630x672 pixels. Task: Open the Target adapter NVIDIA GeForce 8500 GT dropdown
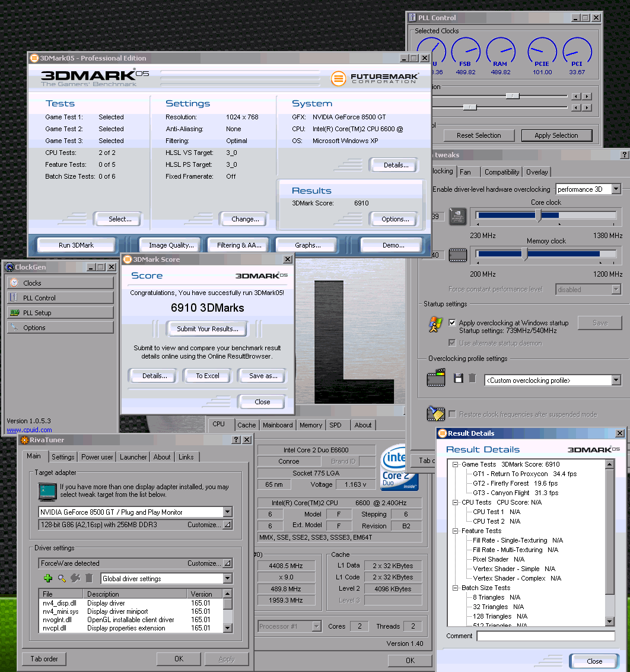point(227,512)
